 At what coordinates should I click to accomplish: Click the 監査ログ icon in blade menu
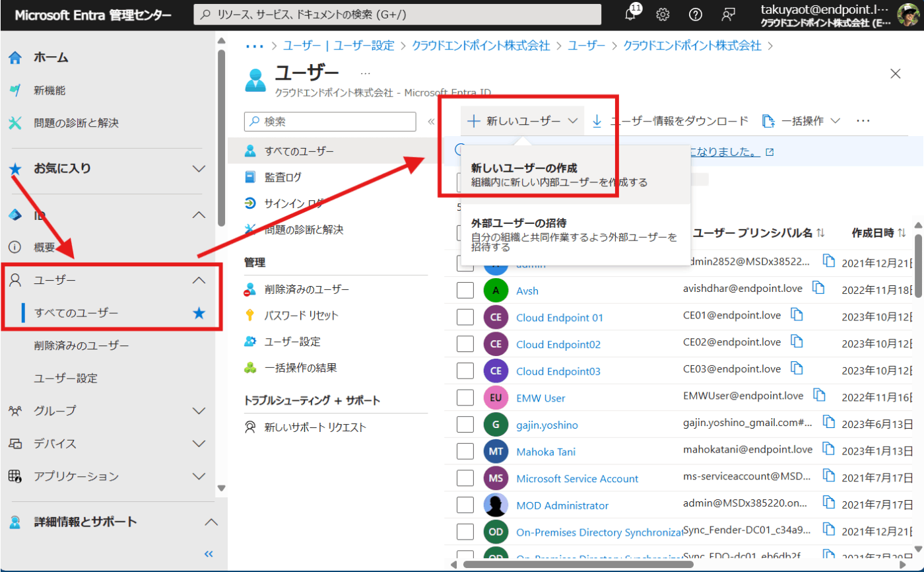click(x=250, y=177)
